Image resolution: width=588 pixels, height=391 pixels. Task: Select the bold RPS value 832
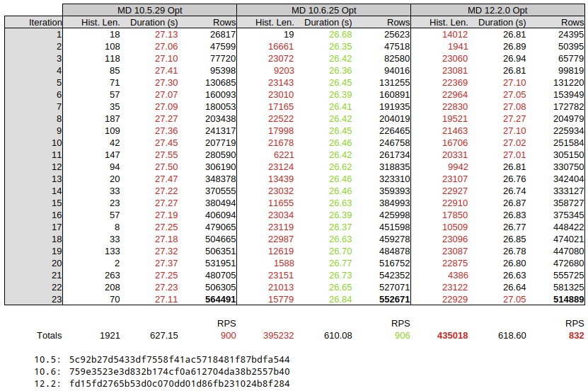tap(576, 335)
